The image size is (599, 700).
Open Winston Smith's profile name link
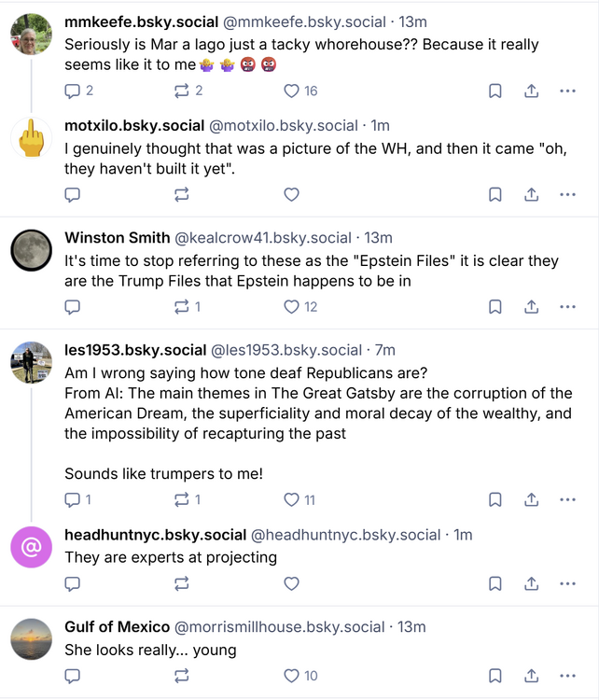[118, 237]
